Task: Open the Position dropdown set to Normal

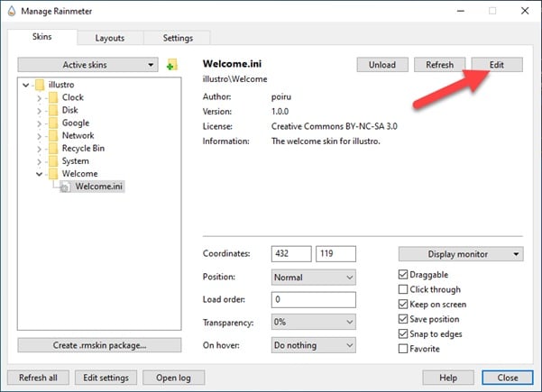Action: (314, 278)
